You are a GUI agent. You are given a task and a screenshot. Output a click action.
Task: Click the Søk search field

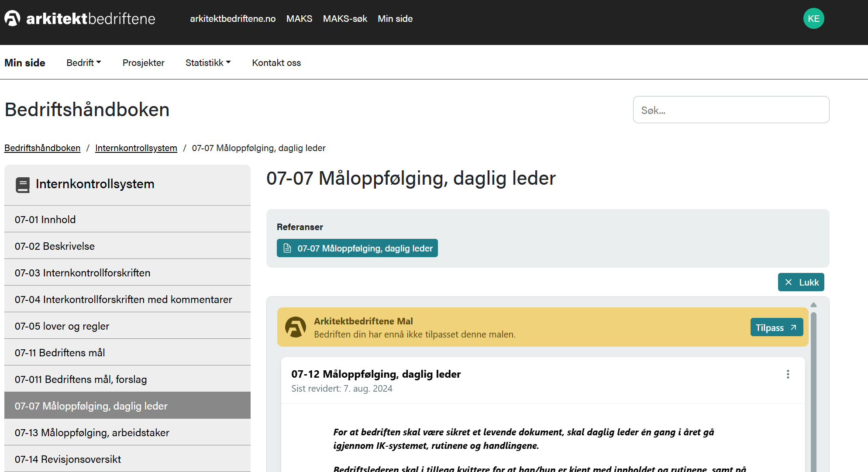(731, 110)
